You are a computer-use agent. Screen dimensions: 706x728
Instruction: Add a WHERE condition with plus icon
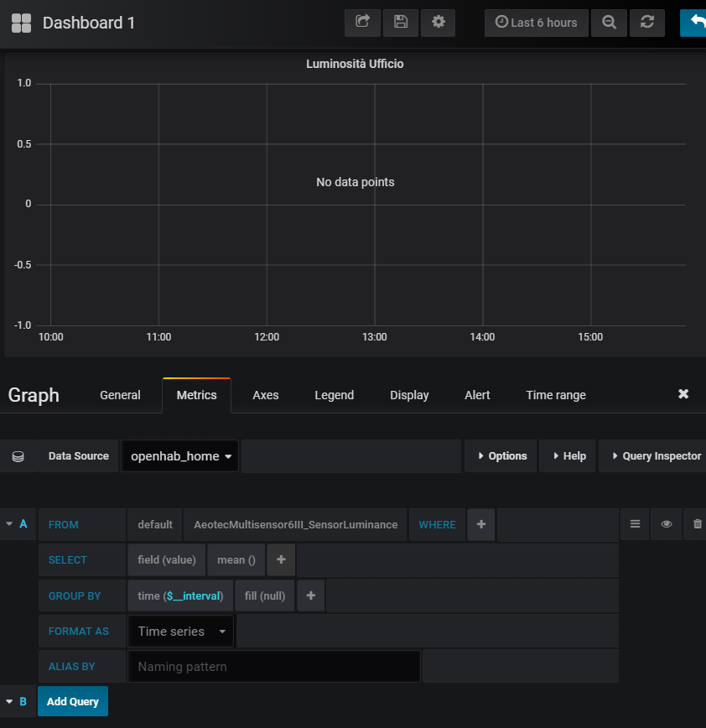(x=480, y=524)
